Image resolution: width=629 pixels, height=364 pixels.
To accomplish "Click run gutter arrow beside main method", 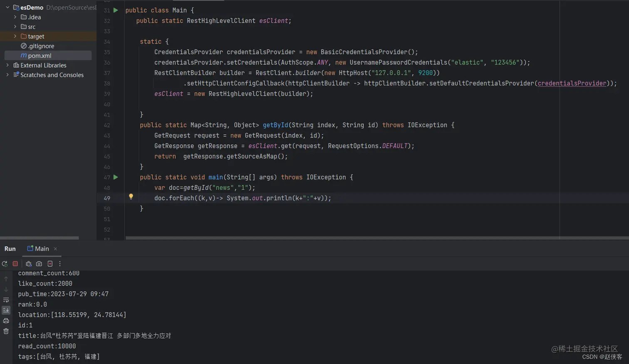I will [x=116, y=177].
